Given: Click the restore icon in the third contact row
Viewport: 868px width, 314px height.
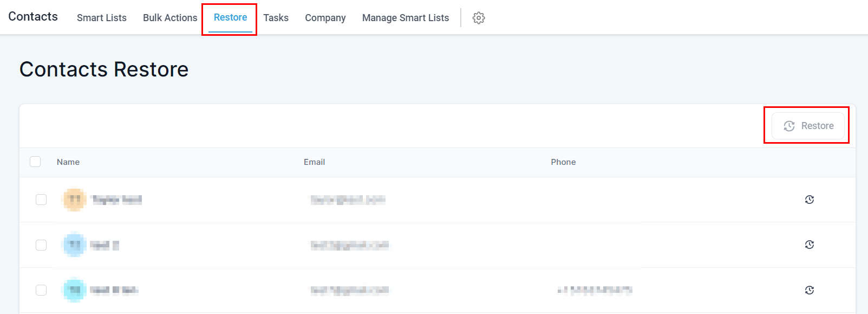Looking at the screenshot, I should click(x=809, y=290).
